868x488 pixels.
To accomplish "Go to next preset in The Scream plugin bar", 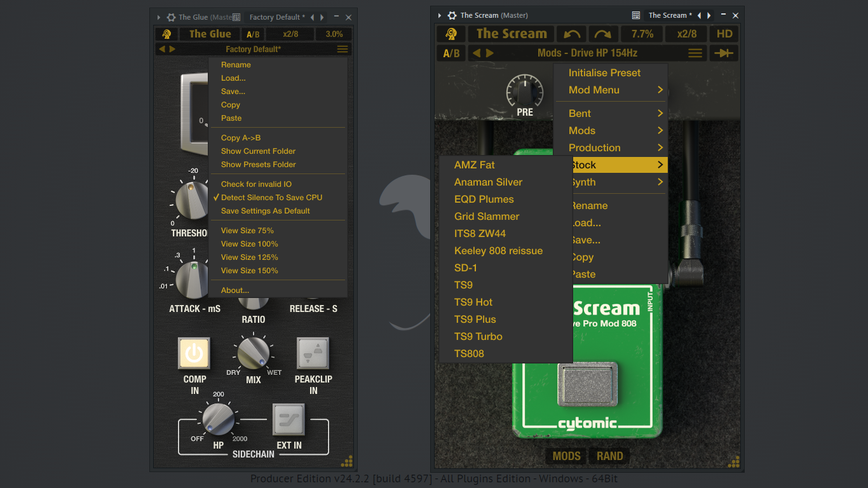I will [489, 53].
